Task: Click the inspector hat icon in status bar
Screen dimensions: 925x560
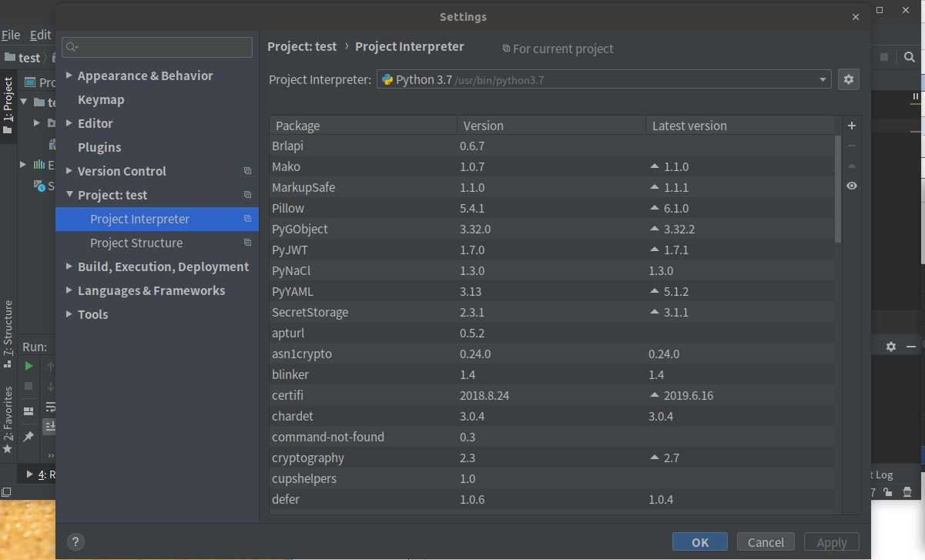Action: (907, 491)
